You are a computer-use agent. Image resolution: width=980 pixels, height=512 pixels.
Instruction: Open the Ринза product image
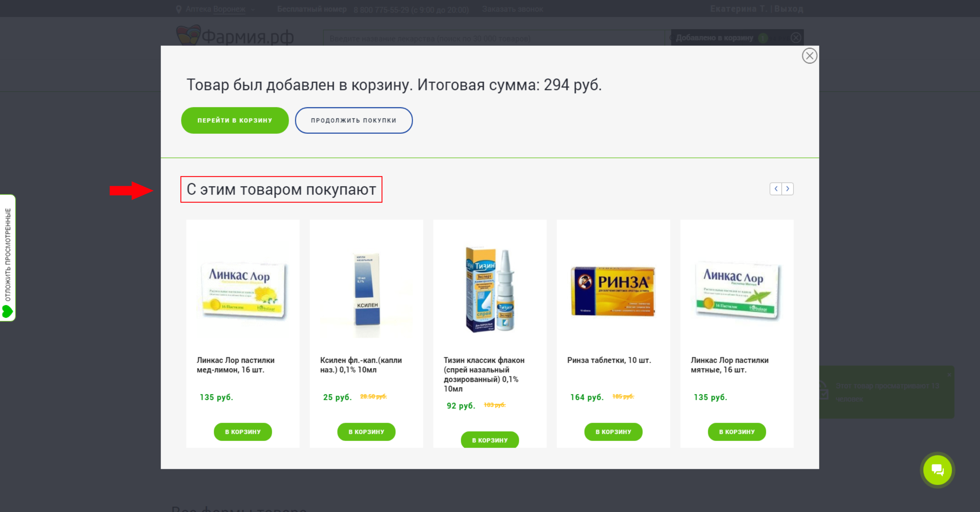[x=613, y=291]
